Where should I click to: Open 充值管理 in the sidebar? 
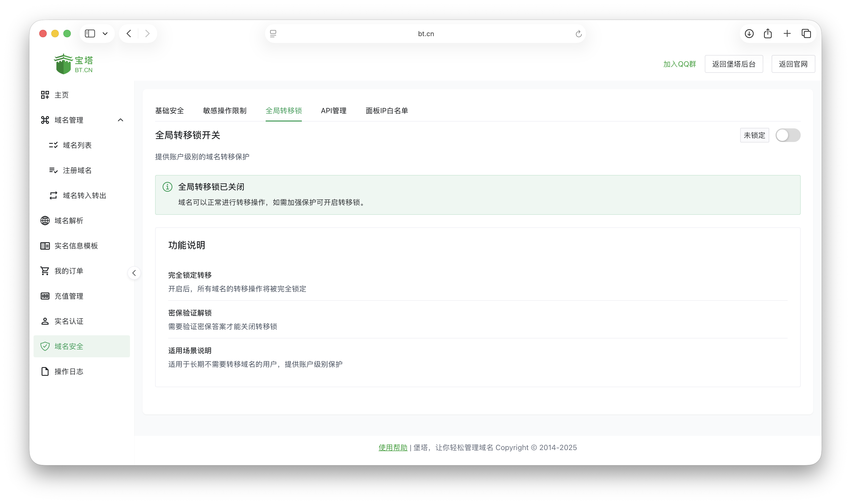pyautogui.click(x=69, y=296)
